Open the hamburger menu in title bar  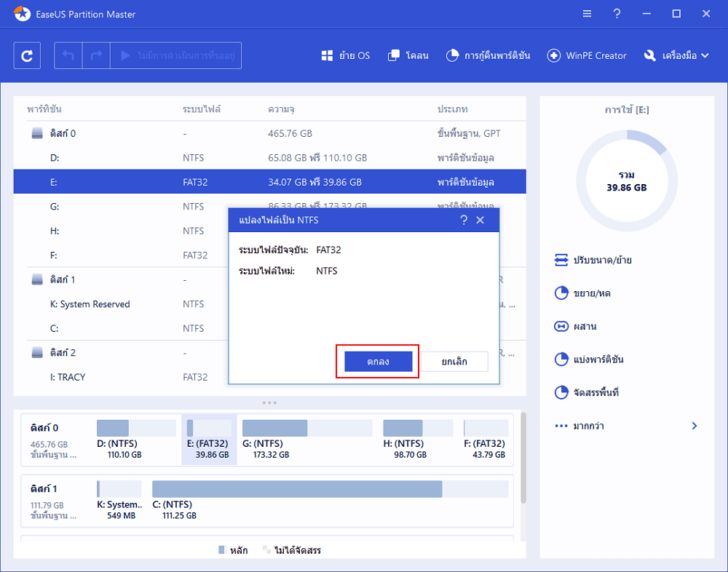coord(587,14)
